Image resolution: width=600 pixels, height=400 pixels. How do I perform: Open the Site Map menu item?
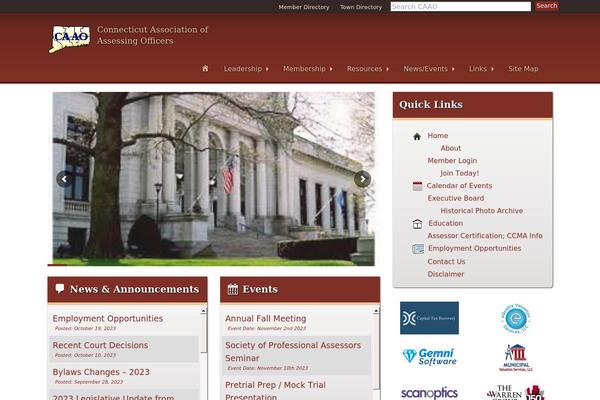pos(523,69)
